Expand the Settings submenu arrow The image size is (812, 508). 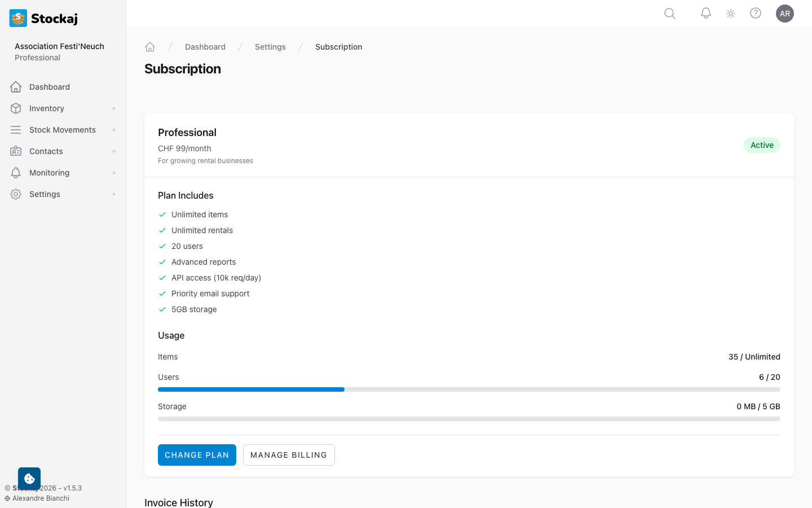(114, 194)
